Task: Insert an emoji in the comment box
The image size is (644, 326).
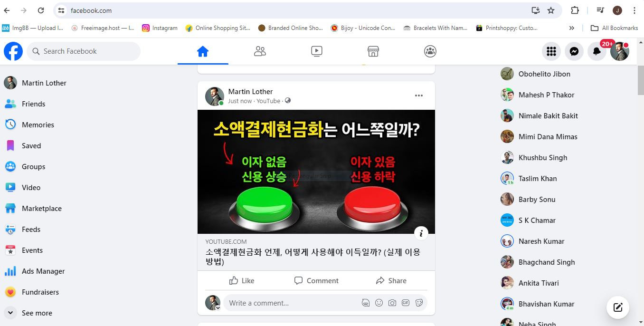Action: [x=379, y=303]
